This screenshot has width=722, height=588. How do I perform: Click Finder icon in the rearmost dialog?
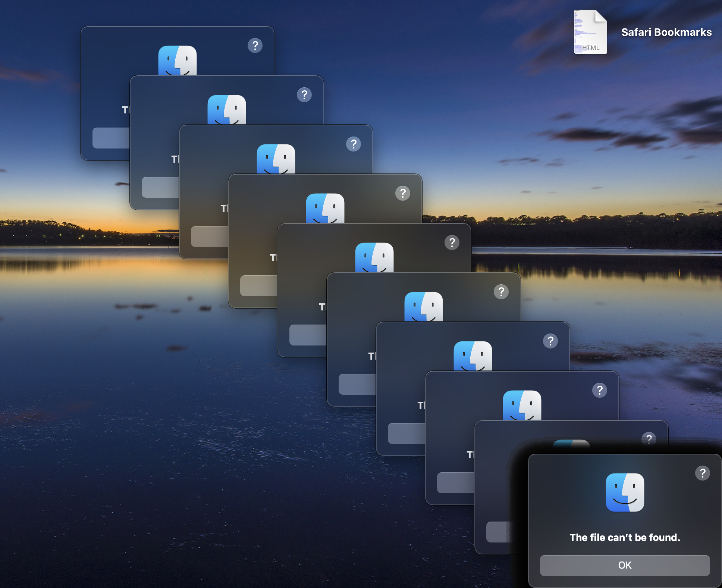[x=178, y=60]
